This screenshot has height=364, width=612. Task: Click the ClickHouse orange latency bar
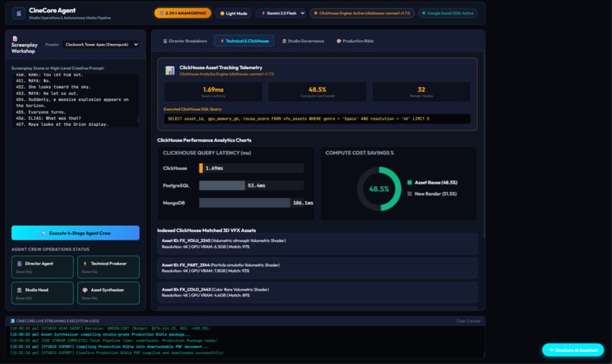200,168
